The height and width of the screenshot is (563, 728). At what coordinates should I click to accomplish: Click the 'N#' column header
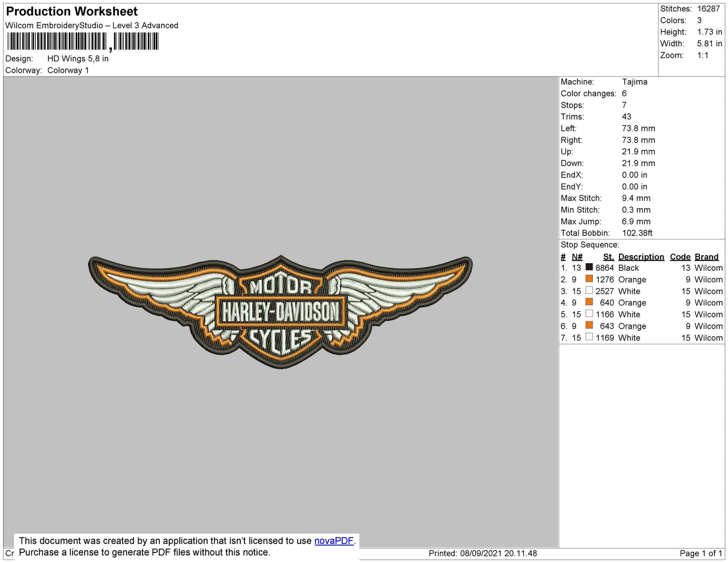577,257
